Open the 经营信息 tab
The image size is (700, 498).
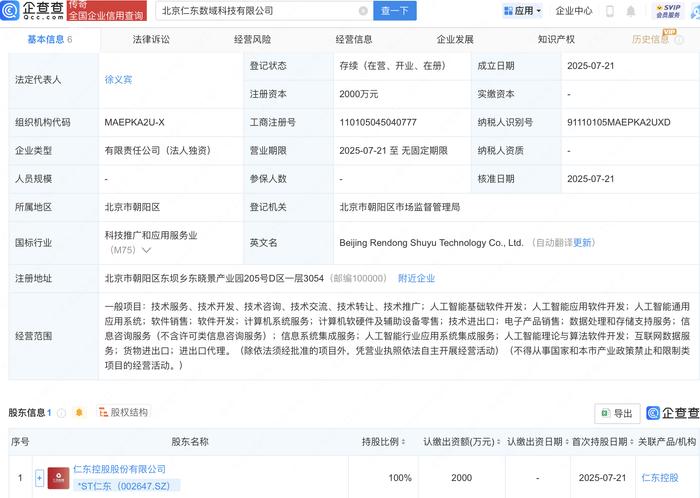[x=354, y=39]
